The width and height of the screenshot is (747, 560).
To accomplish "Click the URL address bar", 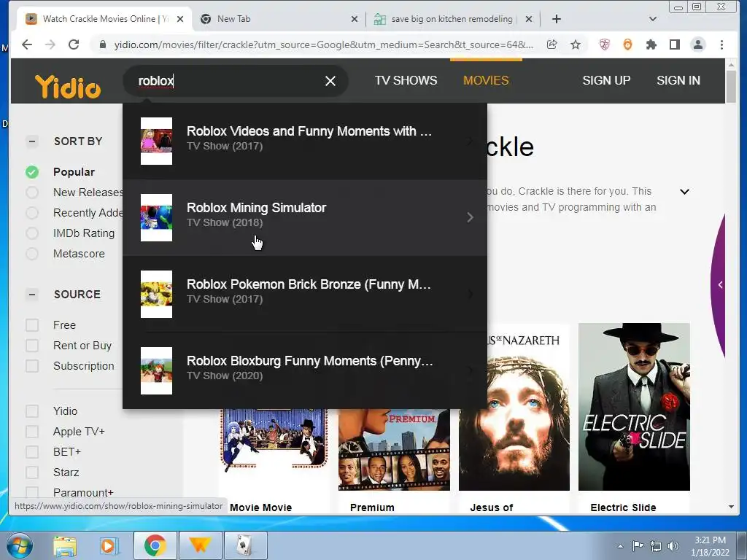I will point(323,44).
